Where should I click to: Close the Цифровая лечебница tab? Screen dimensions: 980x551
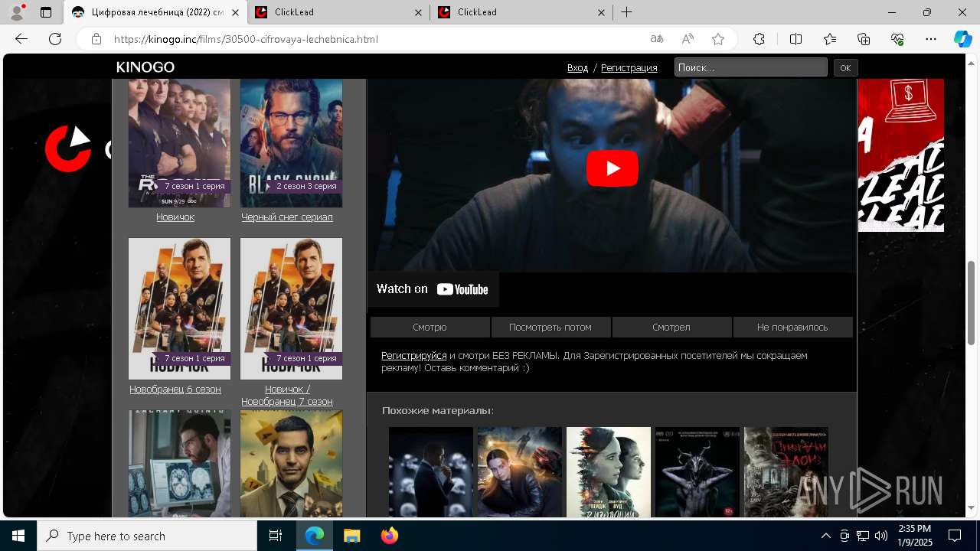(x=235, y=12)
